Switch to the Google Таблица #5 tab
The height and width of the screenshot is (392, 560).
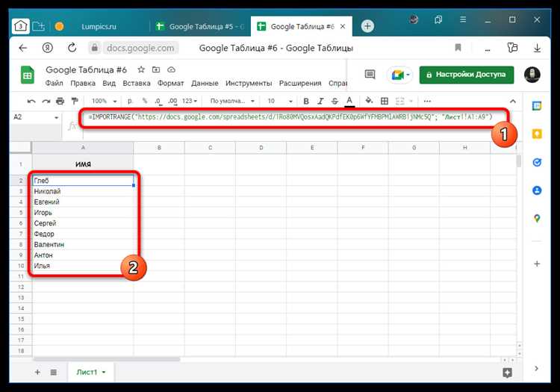point(201,26)
